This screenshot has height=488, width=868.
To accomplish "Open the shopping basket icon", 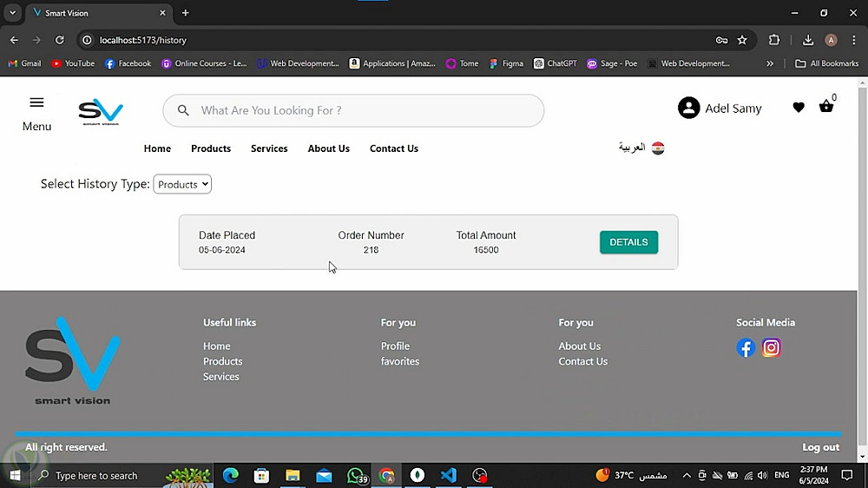I will (826, 106).
